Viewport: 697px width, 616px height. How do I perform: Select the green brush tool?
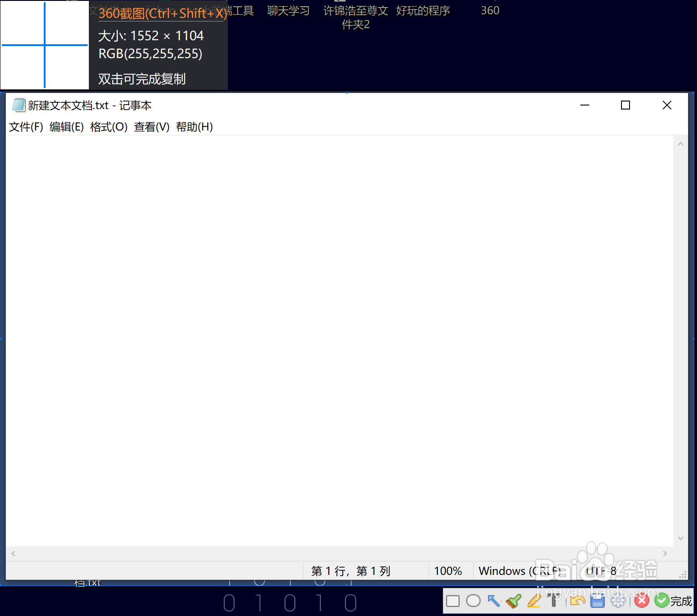point(514,601)
